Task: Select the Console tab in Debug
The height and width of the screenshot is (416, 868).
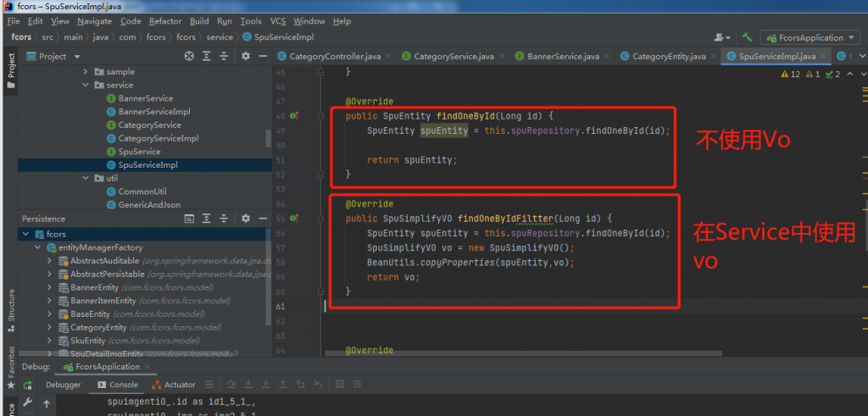Action: click(x=118, y=385)
